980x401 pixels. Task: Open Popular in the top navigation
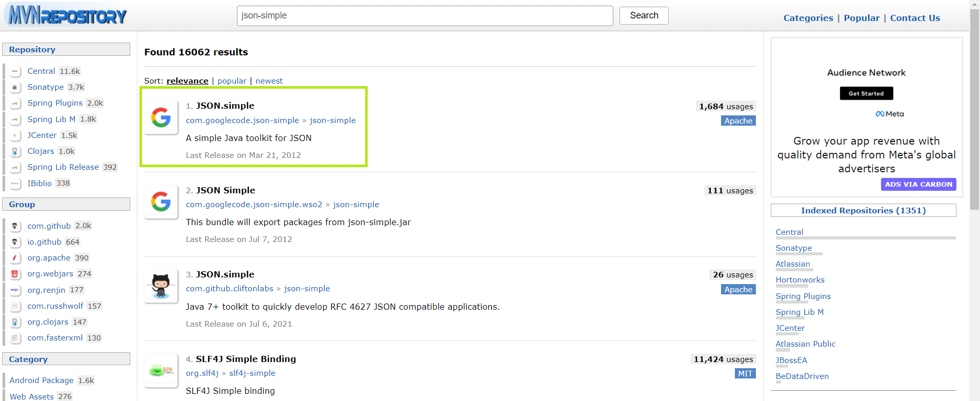(x=862, y=18)
